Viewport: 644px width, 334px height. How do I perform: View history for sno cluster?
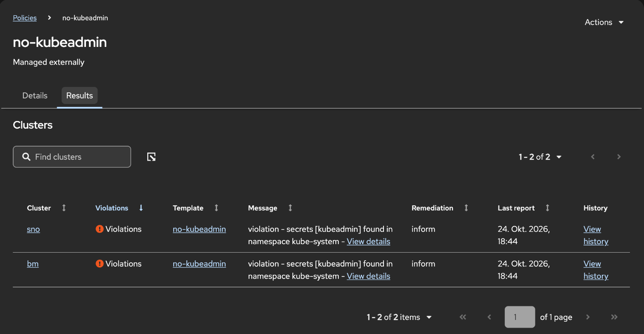pyautogui.click(x=596, y=235)
